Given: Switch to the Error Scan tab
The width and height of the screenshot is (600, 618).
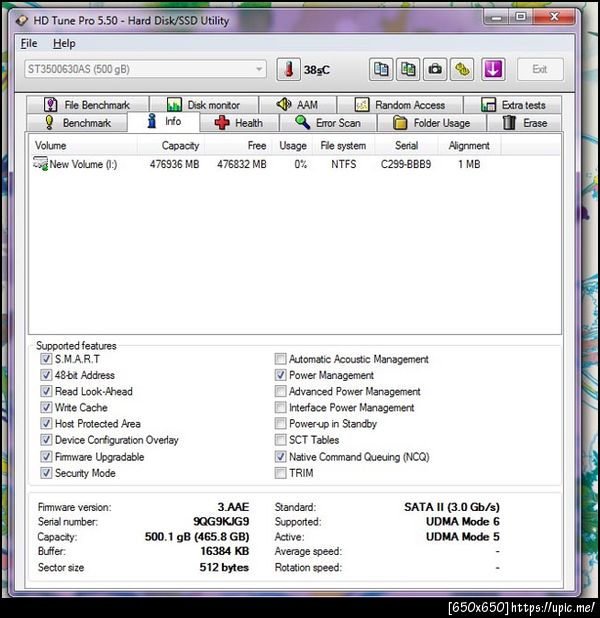Looking at the screenshot, I should point(328,123).
